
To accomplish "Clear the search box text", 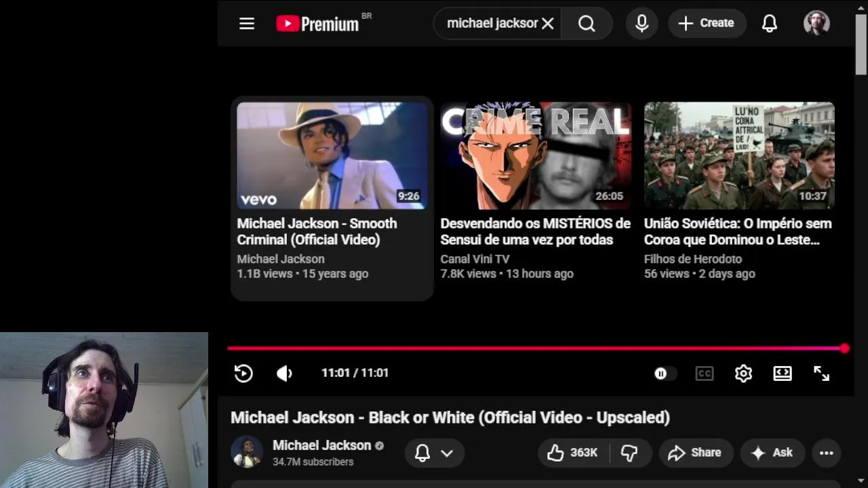I will click(x=547, y=23).
